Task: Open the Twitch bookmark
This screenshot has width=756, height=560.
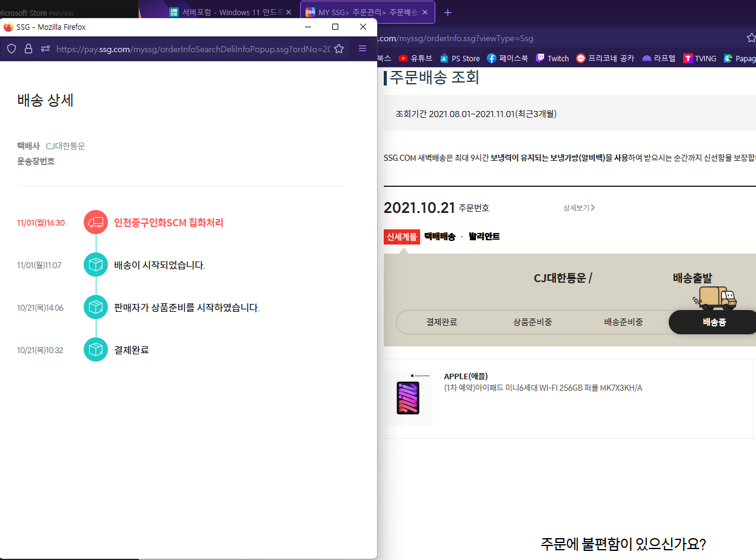Action: click(x=552, y=58)
